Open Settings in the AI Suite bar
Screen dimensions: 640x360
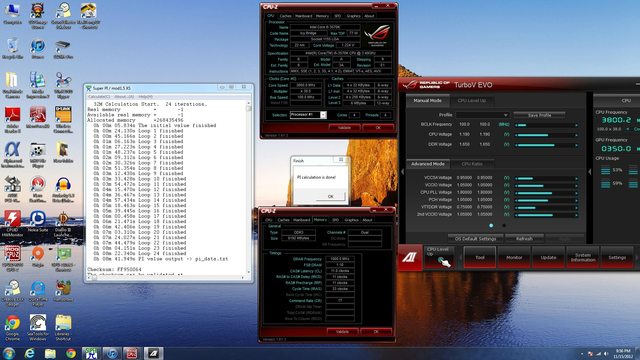(x=617, y=257)
